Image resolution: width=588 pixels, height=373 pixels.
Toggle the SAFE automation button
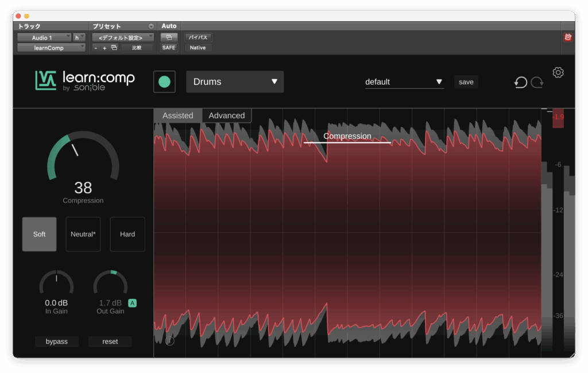169,48
